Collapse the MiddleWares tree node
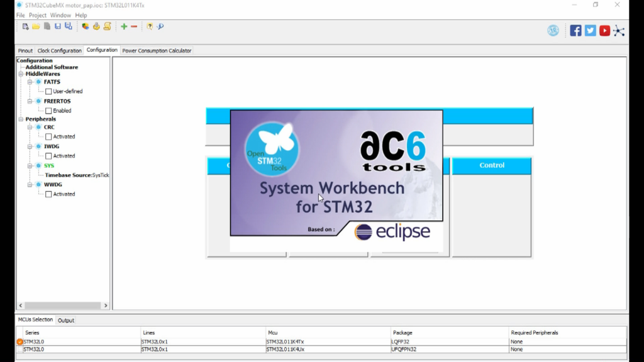Viewport: 644px width, 362px height. 21,74
